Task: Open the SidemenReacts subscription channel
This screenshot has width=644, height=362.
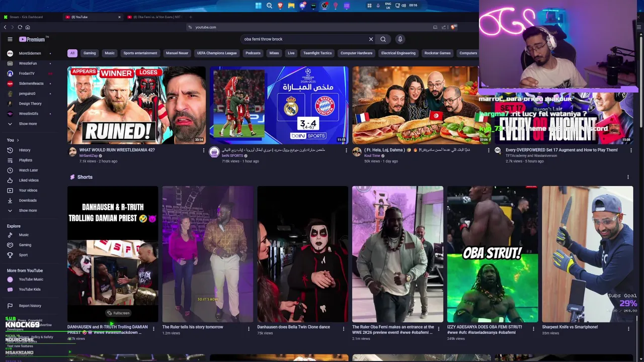Action: (x=30, y=83)
